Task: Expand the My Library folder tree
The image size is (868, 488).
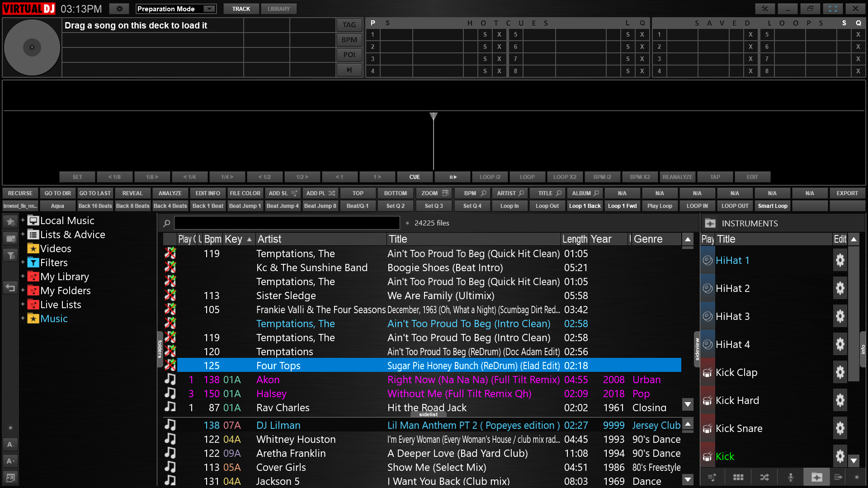Action: coord(23,277)
